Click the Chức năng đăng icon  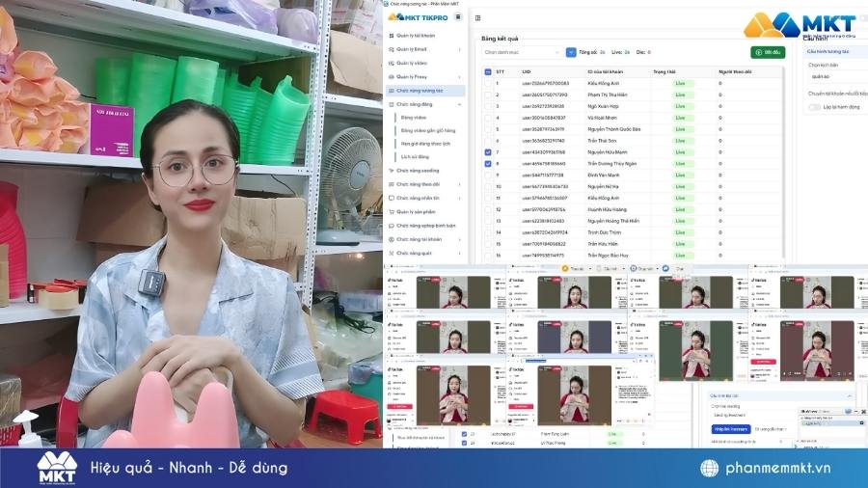[x=392, y=104]
